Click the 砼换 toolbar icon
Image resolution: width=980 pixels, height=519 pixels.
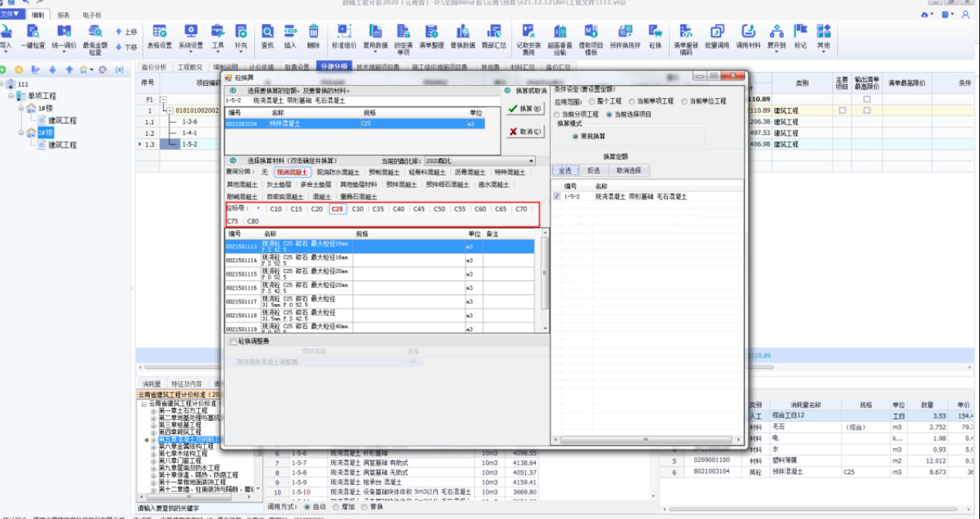(x=656, y=36)
